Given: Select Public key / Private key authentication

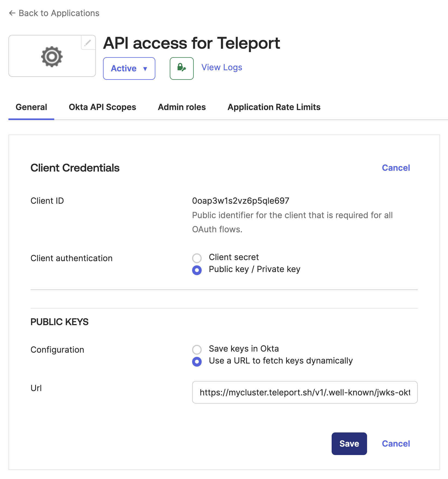Looking at the screenshot, I should (x=197, y=270).
